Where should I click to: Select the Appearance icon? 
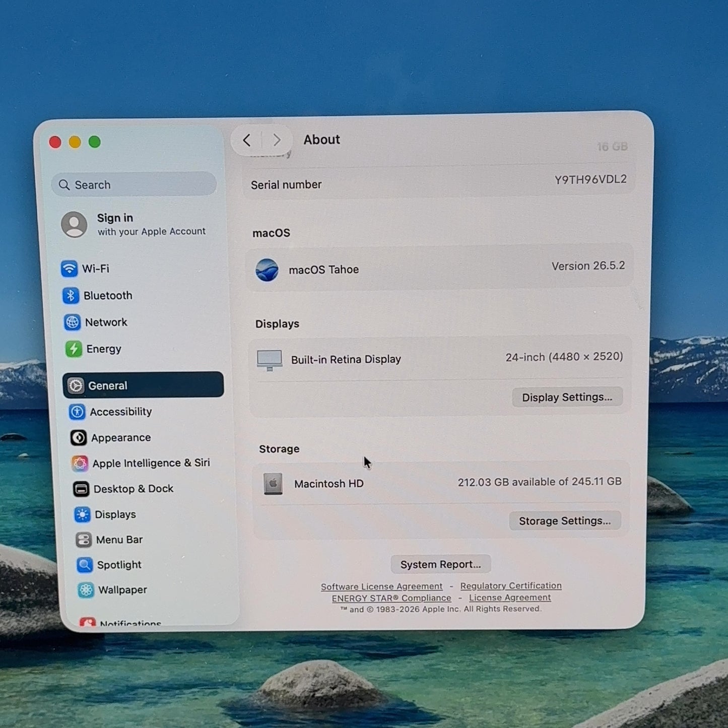pyautogui.click(x=79, y=437)
